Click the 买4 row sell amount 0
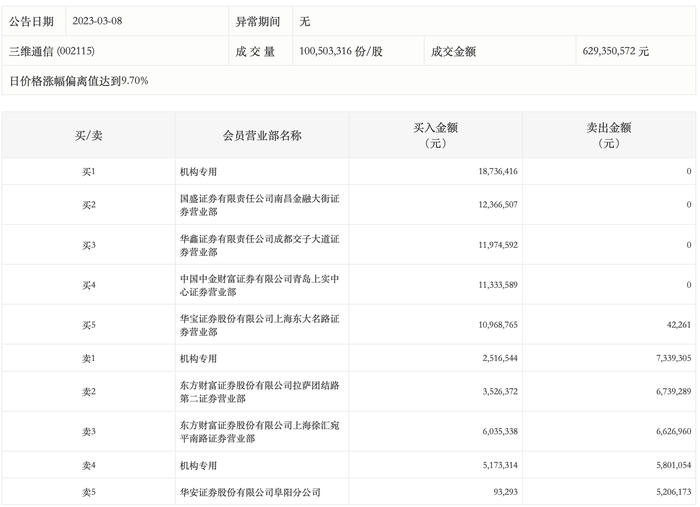 click(688, 284)
